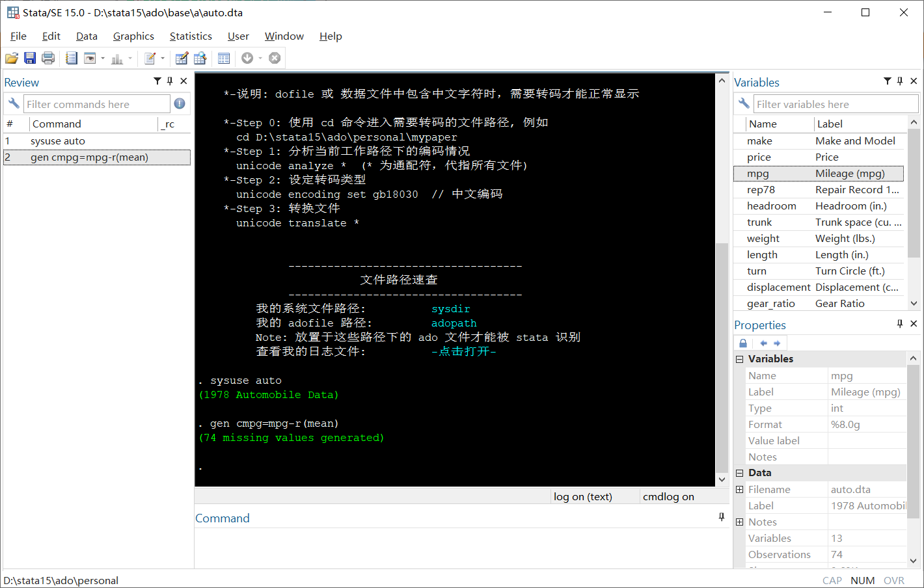The width and height of the screenshot is (924, 588).
Task: Open the dropdown arrow next to Graph icon
Action: (x=130, y=59)
